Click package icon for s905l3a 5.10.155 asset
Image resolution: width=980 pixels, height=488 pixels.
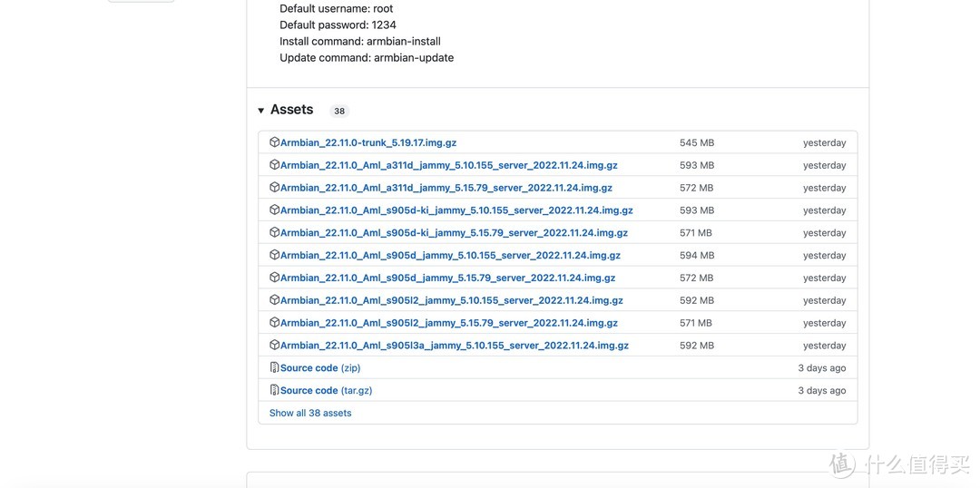tap(274, 345)
